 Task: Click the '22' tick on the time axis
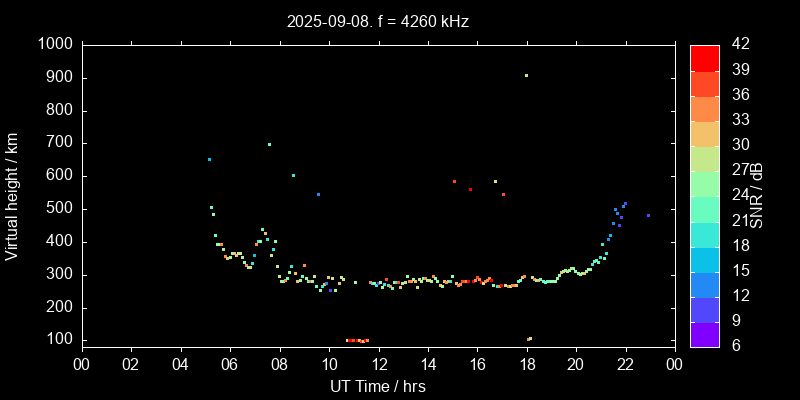(625, 364)
